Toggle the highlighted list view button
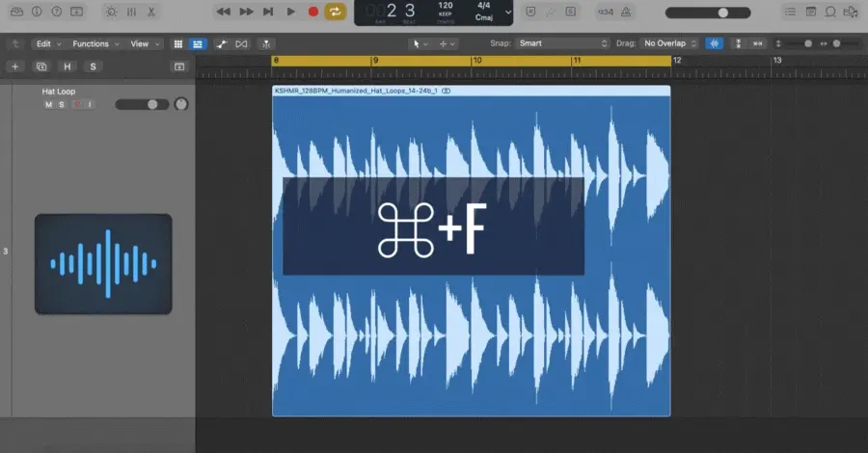The height and width of the screenshot is (453, 868). coord(198,44)
